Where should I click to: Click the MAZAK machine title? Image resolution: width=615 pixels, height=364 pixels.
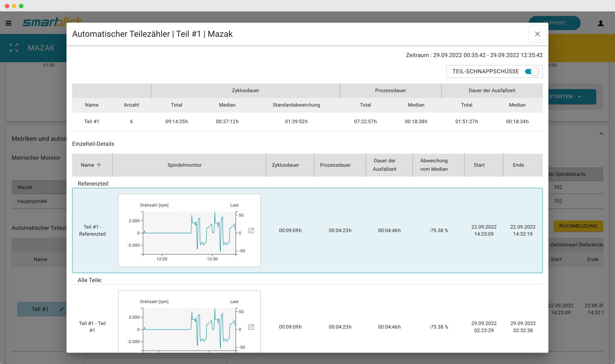pos(41,48)
